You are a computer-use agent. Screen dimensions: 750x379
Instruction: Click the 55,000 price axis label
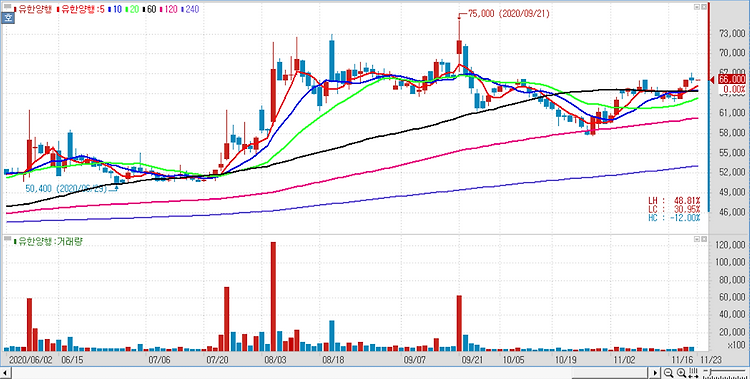[732, 153]
